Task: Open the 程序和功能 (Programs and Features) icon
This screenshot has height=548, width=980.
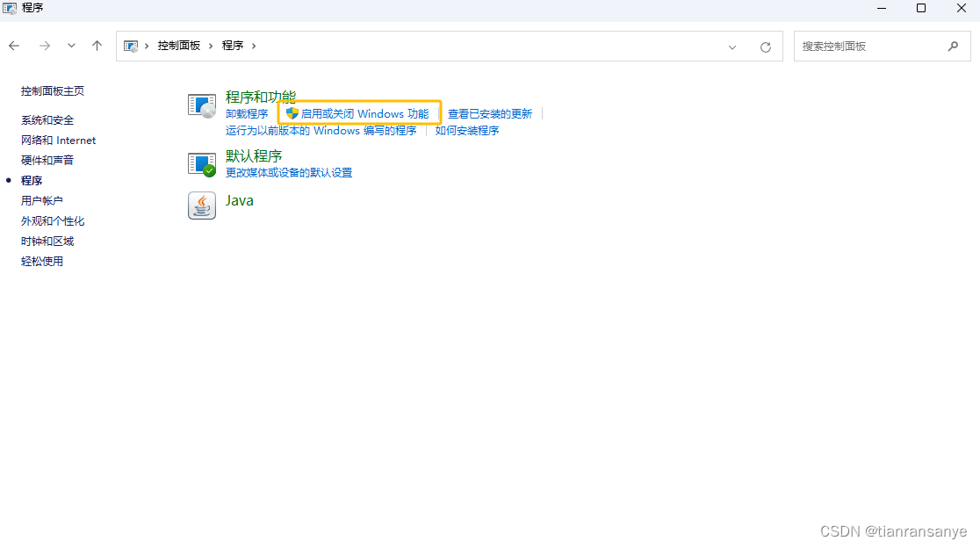Action: pos(201,103)
